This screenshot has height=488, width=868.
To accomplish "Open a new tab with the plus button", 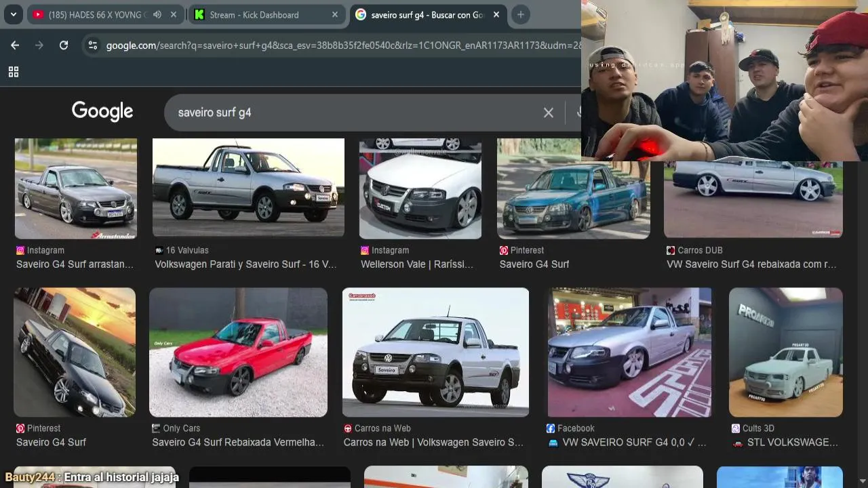I will tap(520, 14).
